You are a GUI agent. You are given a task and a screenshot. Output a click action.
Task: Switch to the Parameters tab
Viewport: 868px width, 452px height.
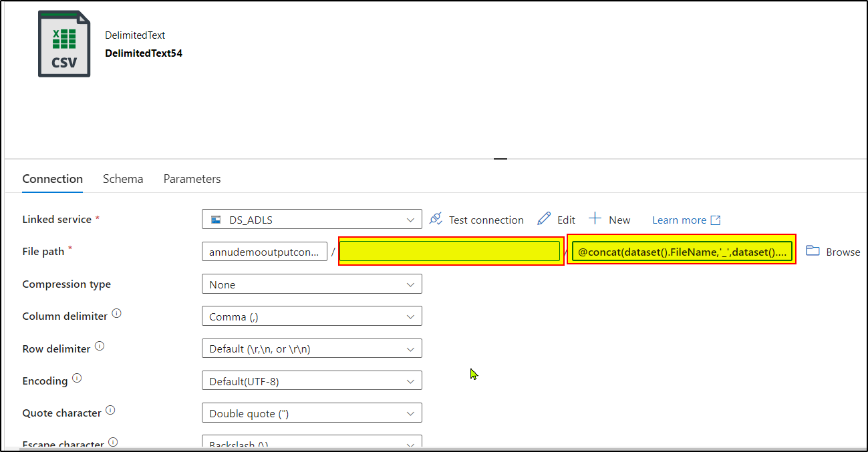[192, 179]
